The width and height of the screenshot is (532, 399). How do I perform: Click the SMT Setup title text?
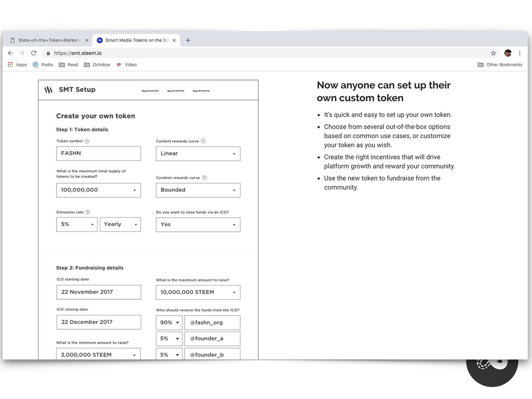77,89
